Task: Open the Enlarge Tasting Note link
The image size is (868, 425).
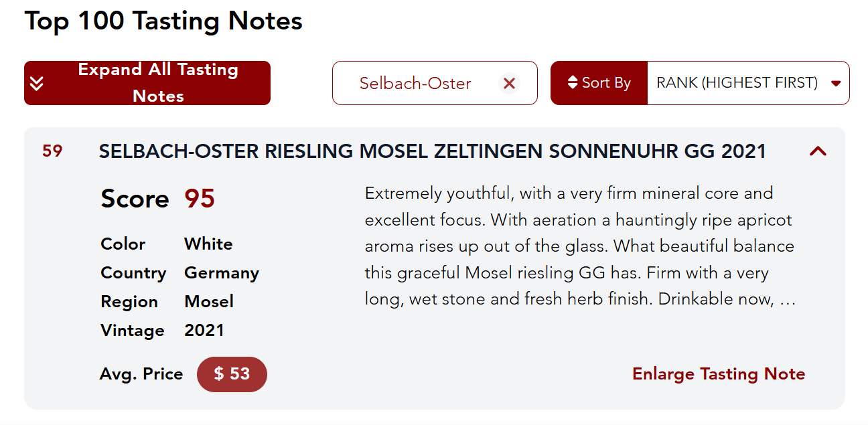Action: click(718, 373)
